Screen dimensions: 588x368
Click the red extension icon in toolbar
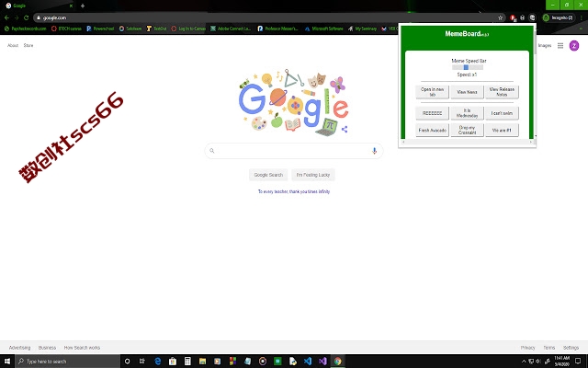(x=513, y=17)
